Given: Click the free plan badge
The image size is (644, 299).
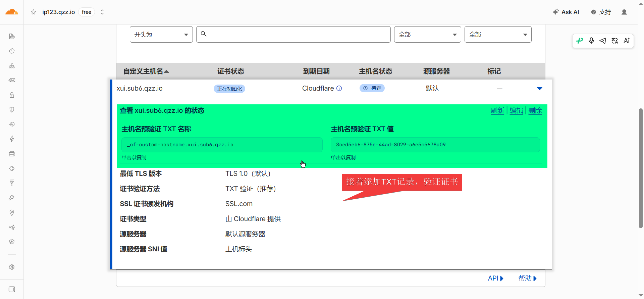Looking at the screenshot, I should click(87, 12).
